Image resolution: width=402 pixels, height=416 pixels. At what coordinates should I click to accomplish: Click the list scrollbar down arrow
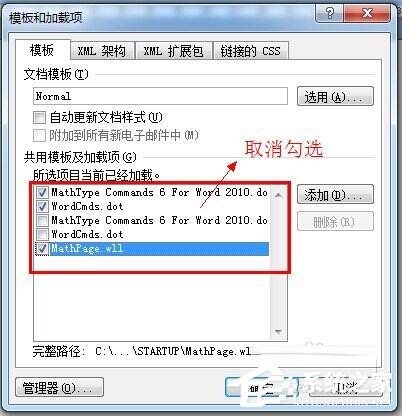click(278, 331)
